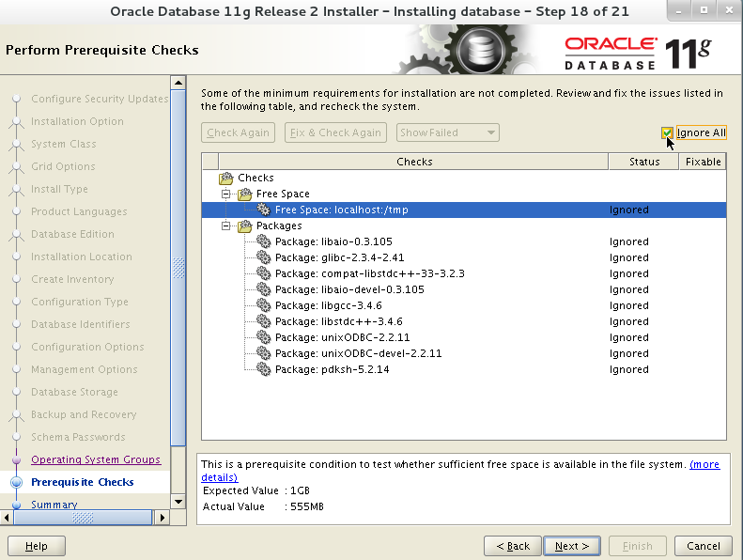Select row Package: libgcc-3.4.6

[464, 306]
